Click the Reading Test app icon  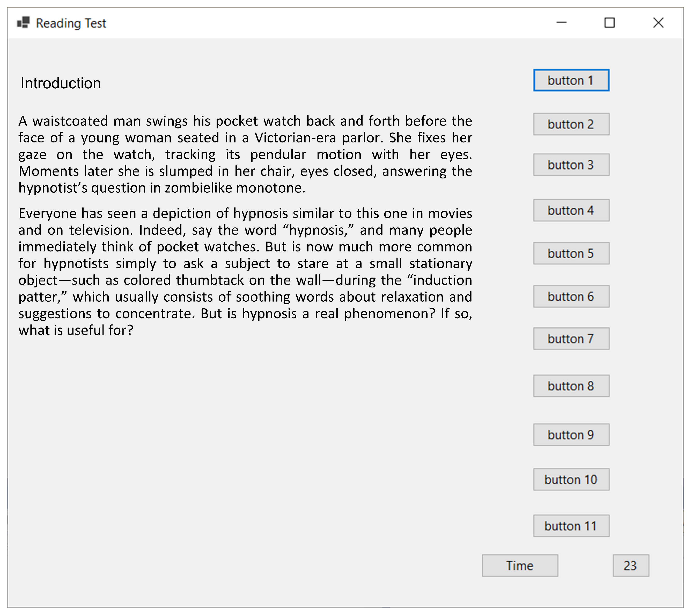point(23,23)
